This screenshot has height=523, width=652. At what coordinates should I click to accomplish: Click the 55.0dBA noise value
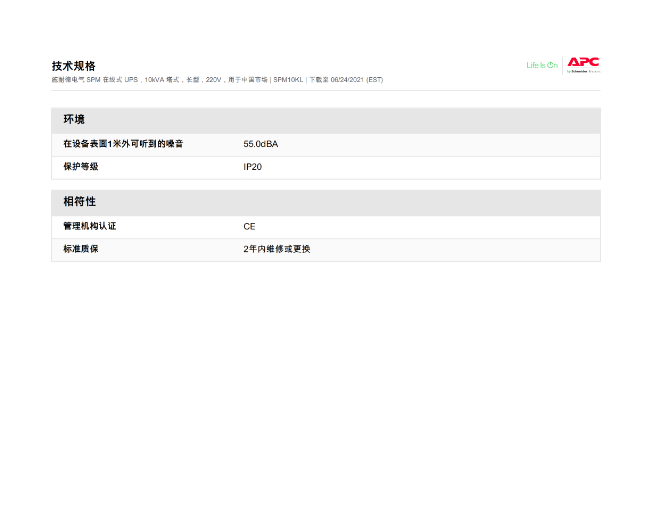[260, 144]
